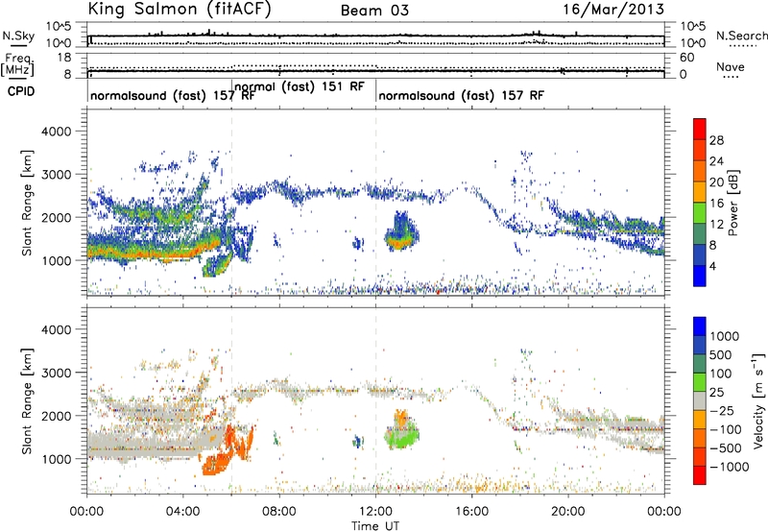The width and height of the screenshot is (768, 532).
Task: Click the "Velocity [m s⁻¹]" color bar title
Action: (x=758, y=400)
